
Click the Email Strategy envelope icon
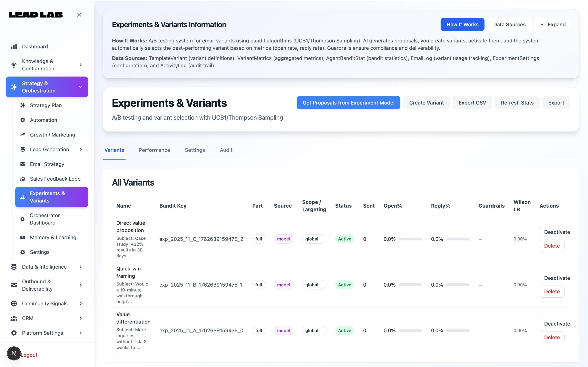coord(23,164)
